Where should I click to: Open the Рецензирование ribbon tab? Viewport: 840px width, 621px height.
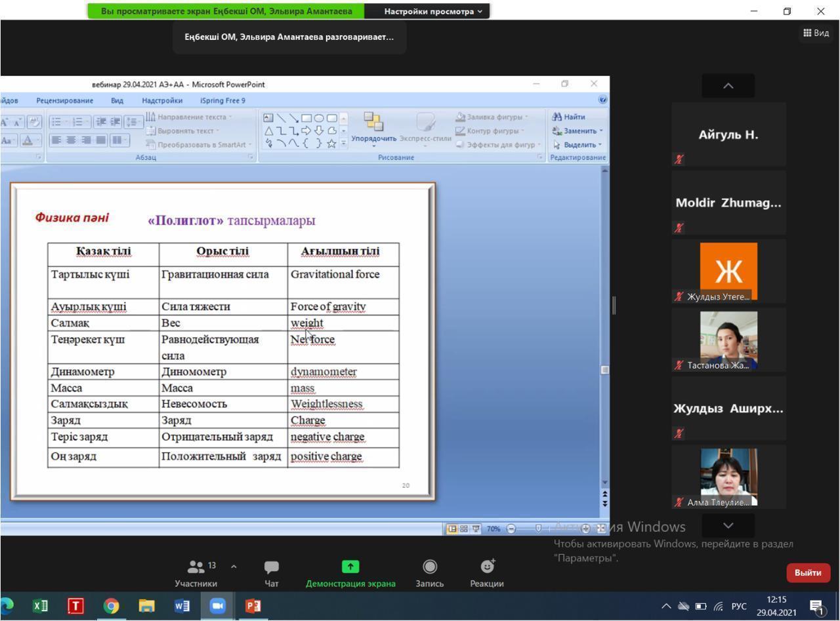(65, 100)
